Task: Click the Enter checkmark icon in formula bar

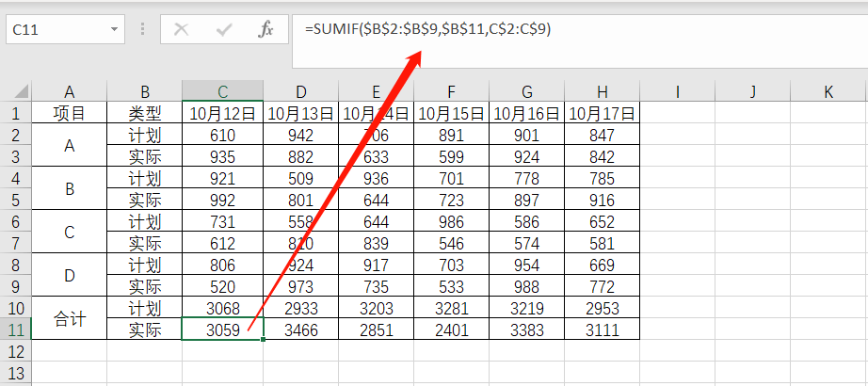Action: point(224,29)
